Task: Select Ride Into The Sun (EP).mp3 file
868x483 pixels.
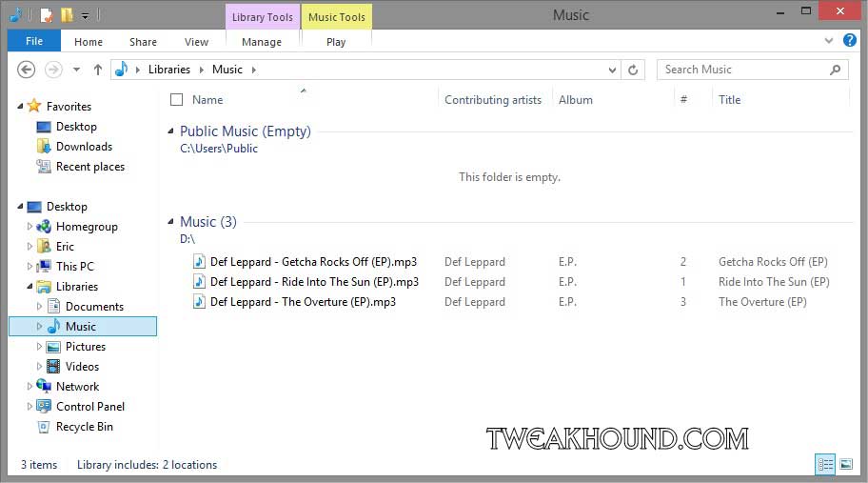Action: coord(314,282)
